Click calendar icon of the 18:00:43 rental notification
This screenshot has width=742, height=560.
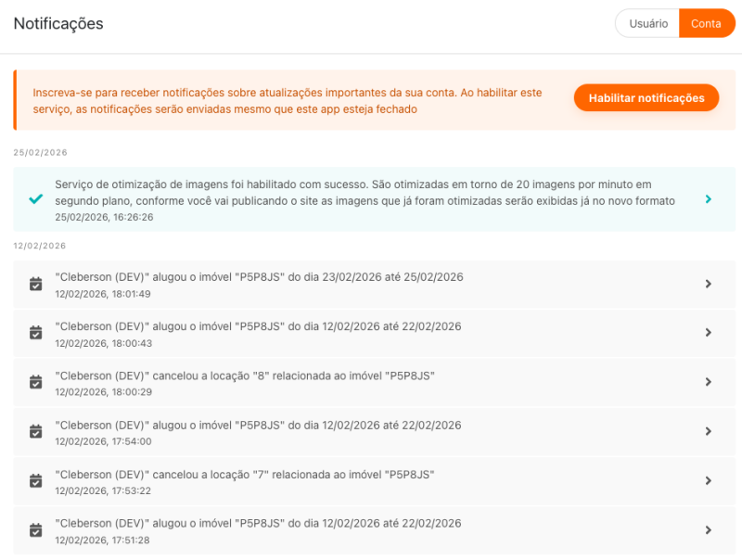click(35, 333)
